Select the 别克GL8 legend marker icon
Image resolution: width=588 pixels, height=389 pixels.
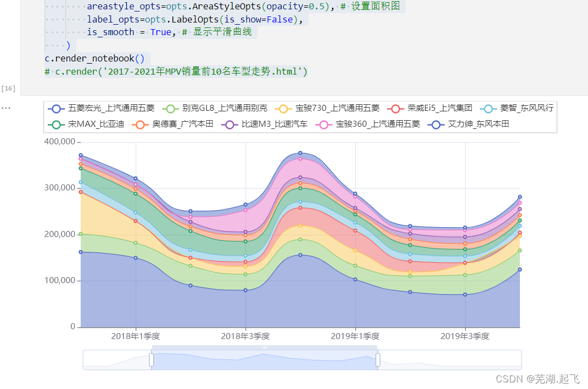coord(170,108)
